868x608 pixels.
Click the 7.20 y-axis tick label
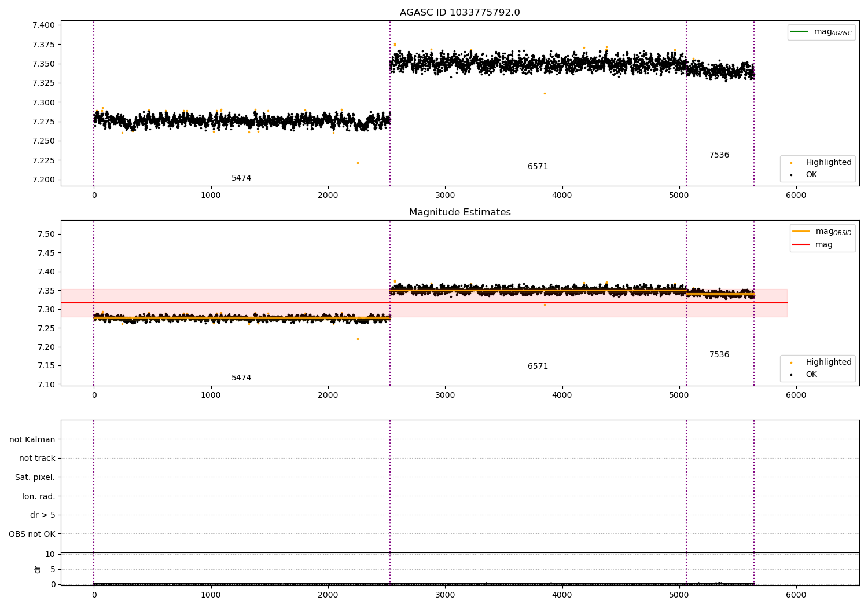click(x=46, y=347)
